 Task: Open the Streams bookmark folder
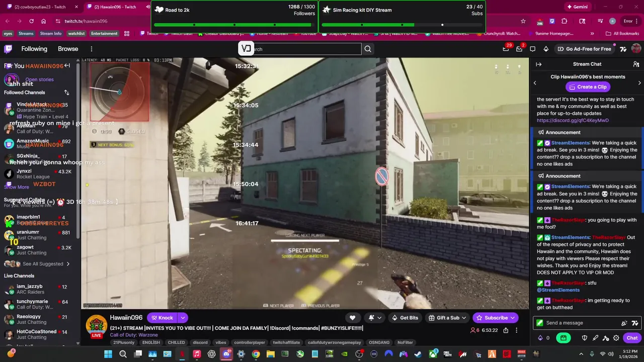pos(26,34)
